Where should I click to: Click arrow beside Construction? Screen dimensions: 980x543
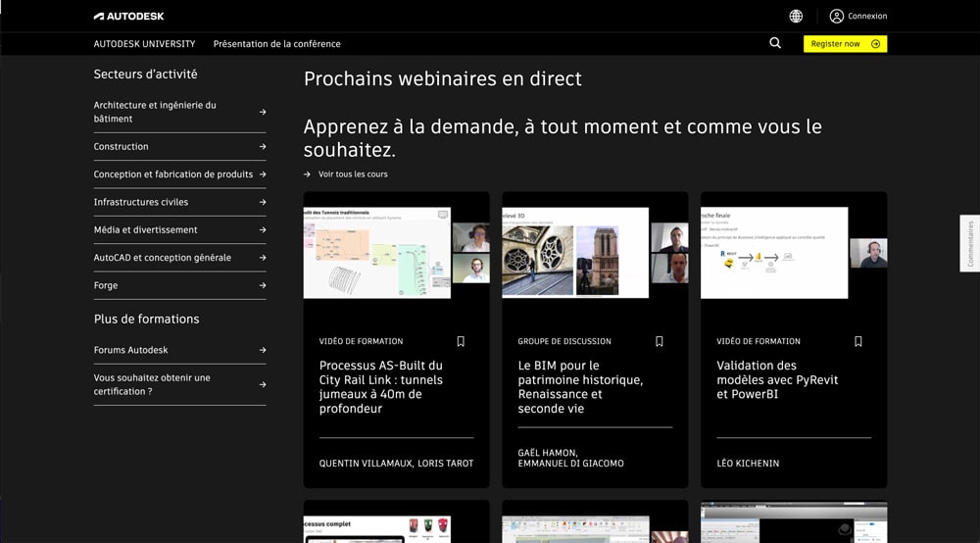click(x=263, y=146)
